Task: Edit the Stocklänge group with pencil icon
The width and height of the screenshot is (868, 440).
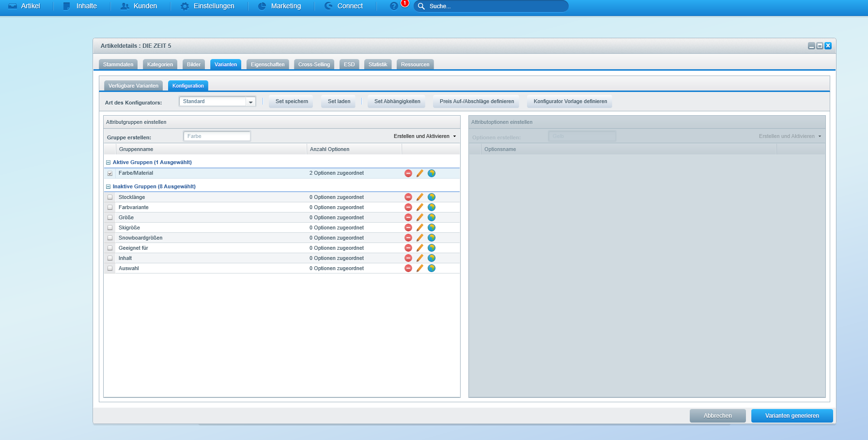Action: pyautogui.click(x=420, y=197)
